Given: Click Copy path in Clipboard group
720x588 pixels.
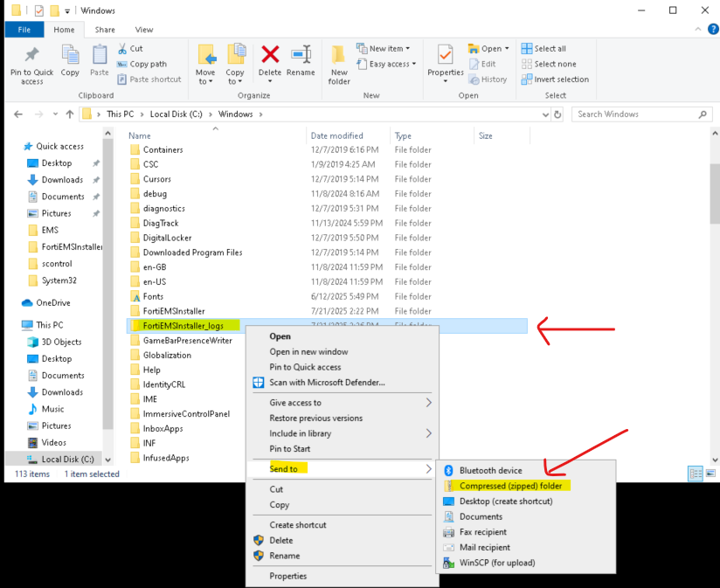Looking at the screenshot, I should tap(142, 65).
